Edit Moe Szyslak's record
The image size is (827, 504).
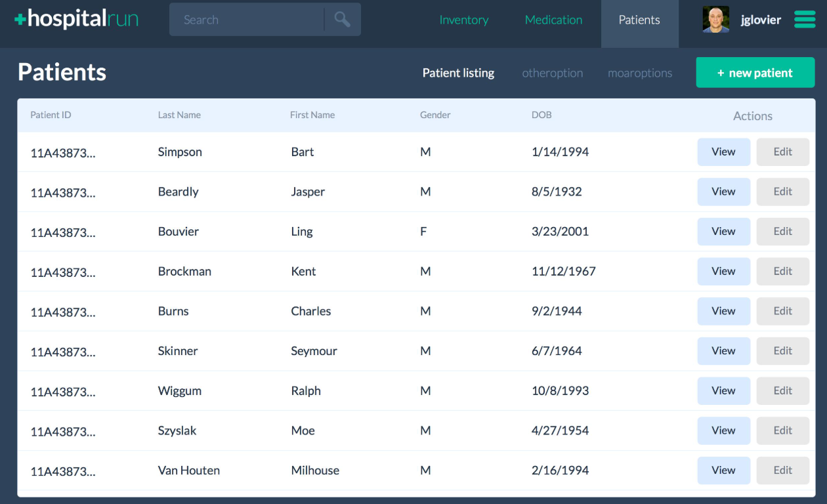click(782, 430)
